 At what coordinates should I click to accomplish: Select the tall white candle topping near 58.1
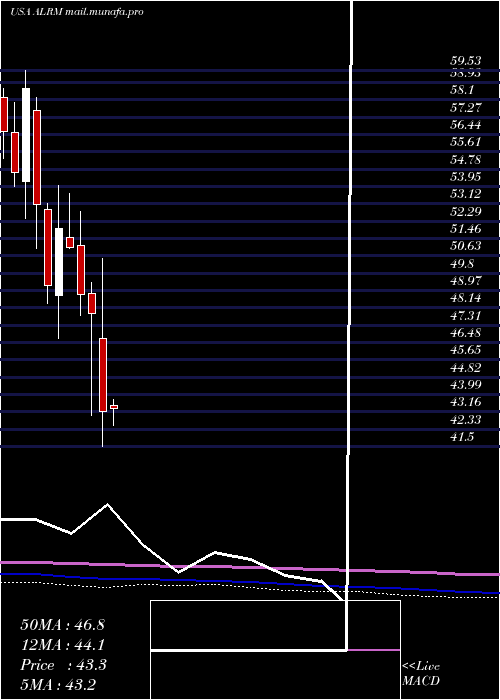pyautogui.click(x=26, y=135)
